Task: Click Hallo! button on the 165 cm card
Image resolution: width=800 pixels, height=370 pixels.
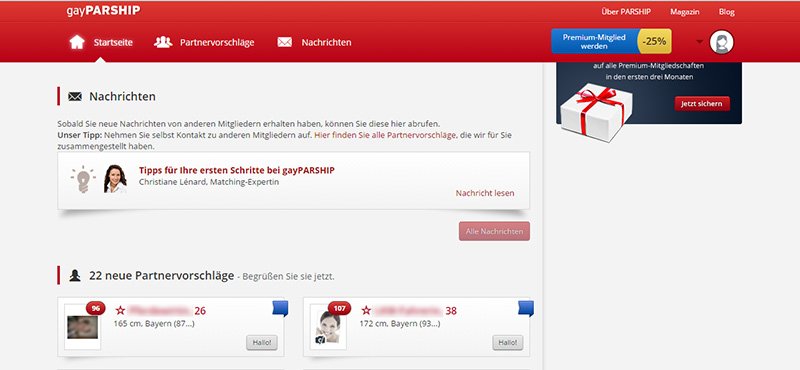Action: tap(262, 342)
